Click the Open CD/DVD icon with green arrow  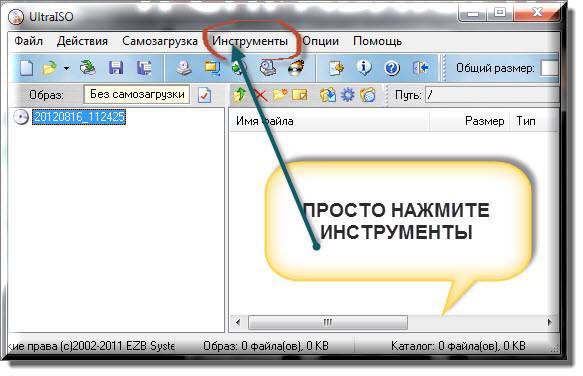87,68
